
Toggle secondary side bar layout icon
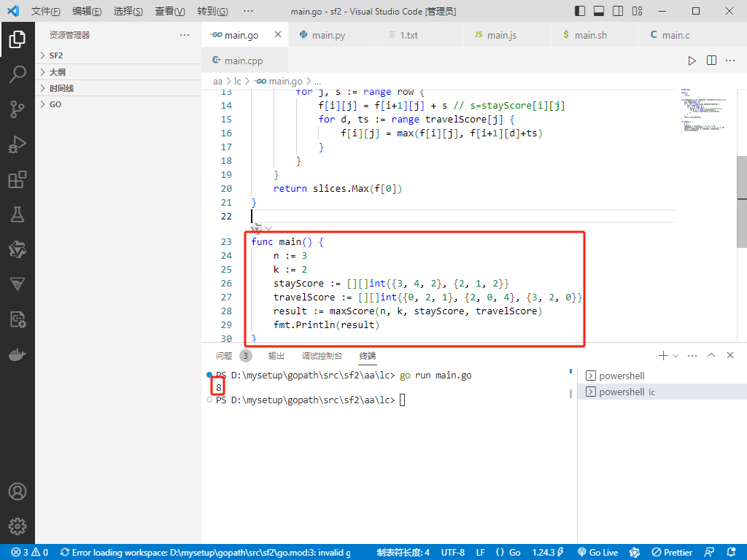tap(618, 11)
